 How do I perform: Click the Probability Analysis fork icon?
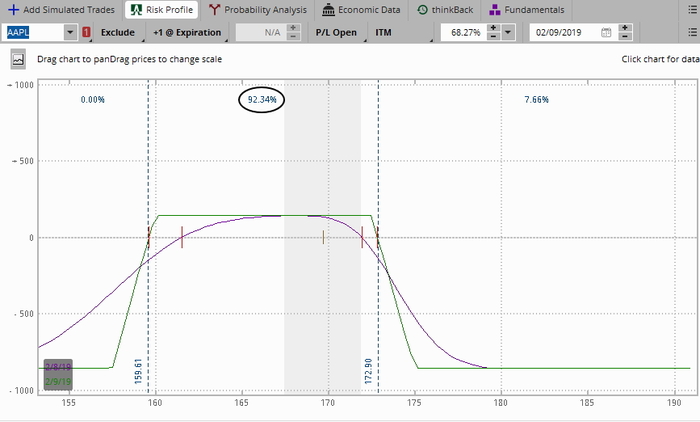214,9
